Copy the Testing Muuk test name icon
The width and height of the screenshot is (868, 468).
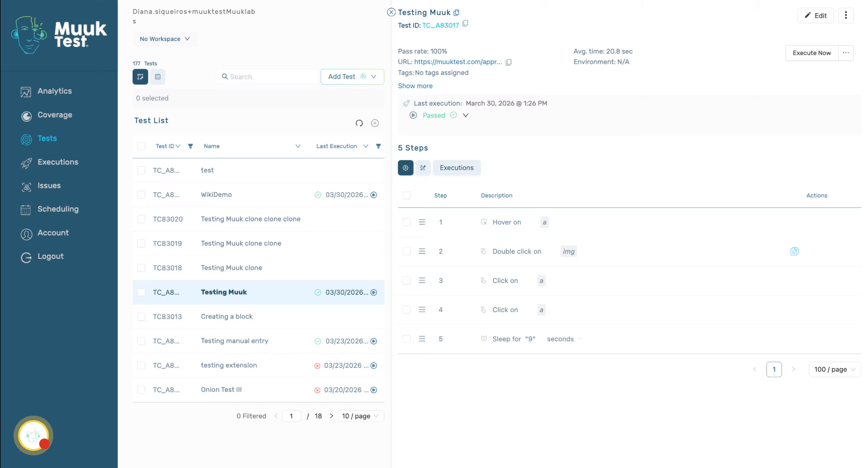(457, 13)
